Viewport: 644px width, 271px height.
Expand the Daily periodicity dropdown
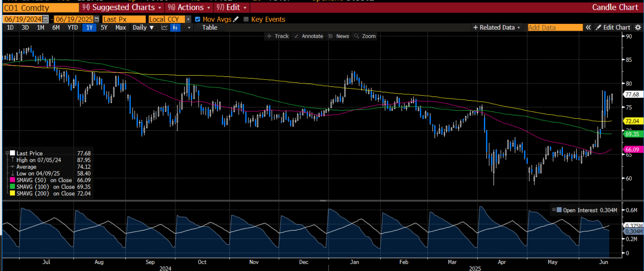[143, 27]
